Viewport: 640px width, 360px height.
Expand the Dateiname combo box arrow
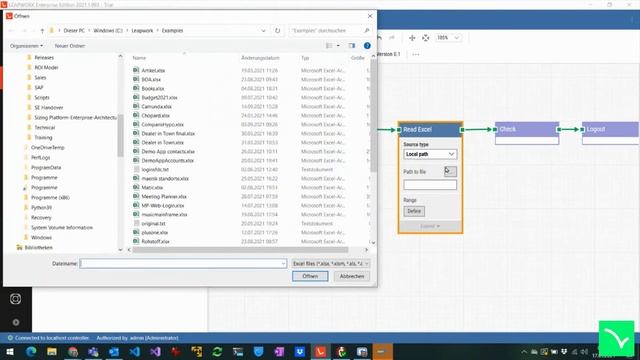284,264
